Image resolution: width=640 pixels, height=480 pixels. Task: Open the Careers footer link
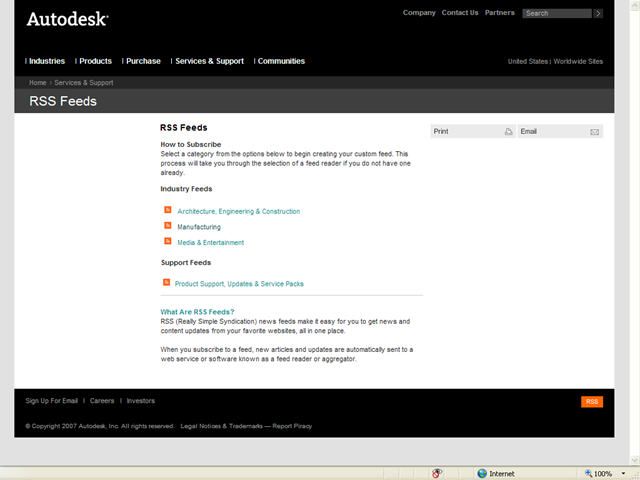(102, 401)
